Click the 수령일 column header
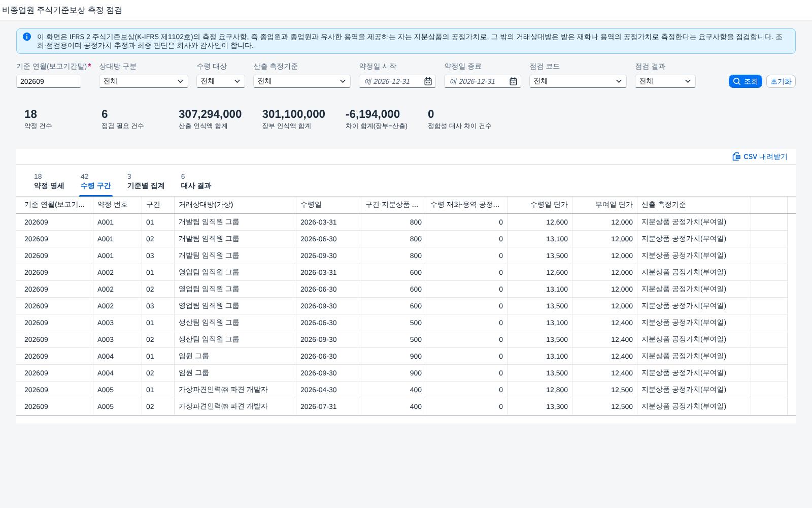 [328, 205]
